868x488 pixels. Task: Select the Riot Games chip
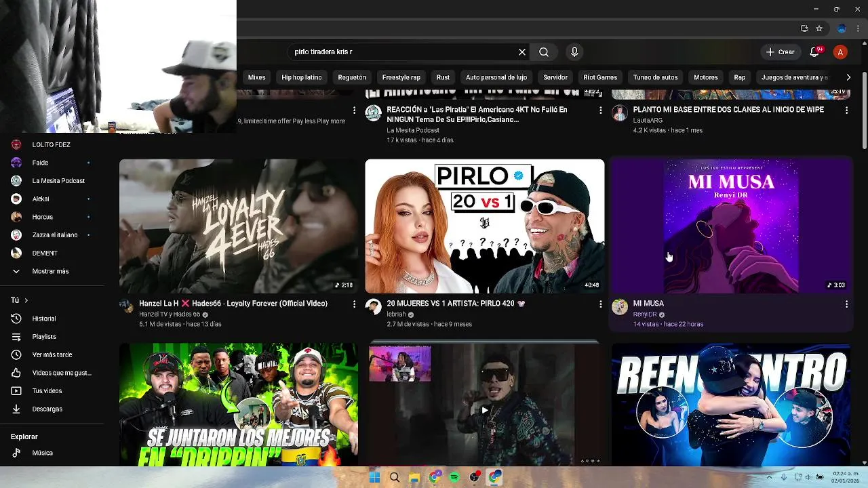[x=600, y=77]
